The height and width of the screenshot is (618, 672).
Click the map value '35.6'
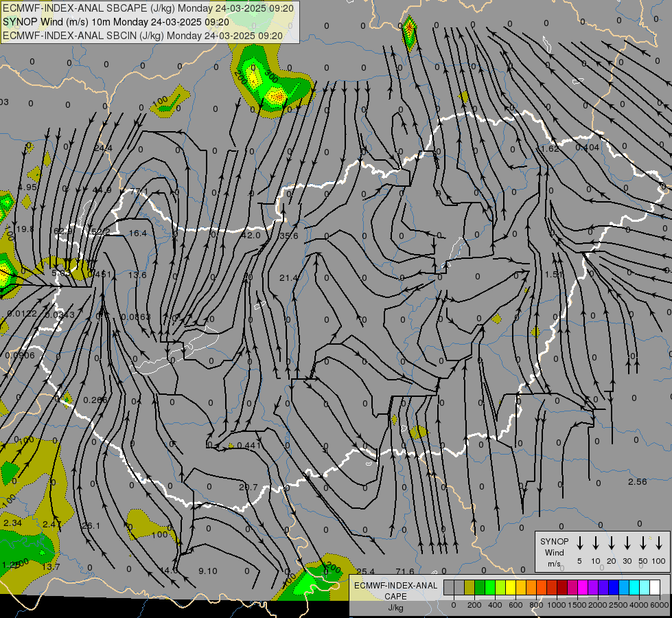tap(288, 236)
